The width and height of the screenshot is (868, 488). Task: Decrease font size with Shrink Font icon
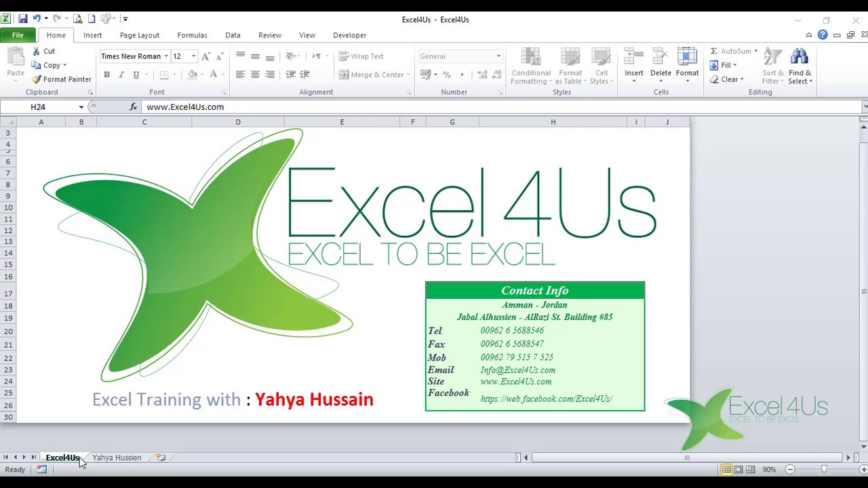pos(218,56)
